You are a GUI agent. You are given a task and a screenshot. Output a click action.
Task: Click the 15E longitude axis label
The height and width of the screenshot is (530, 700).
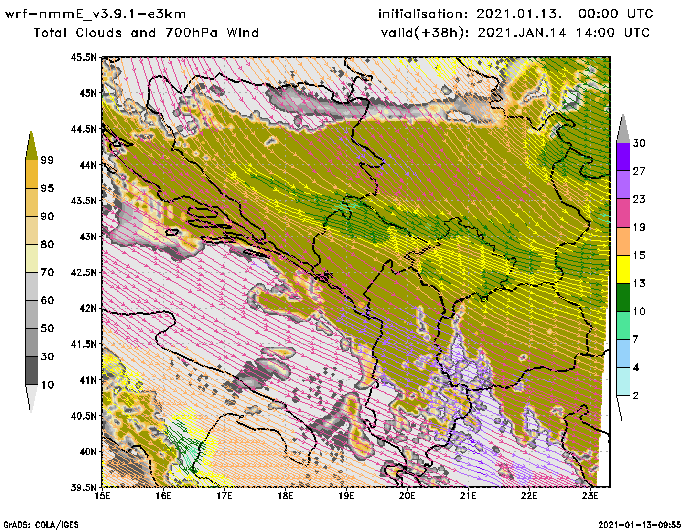[x=103, y=496]
